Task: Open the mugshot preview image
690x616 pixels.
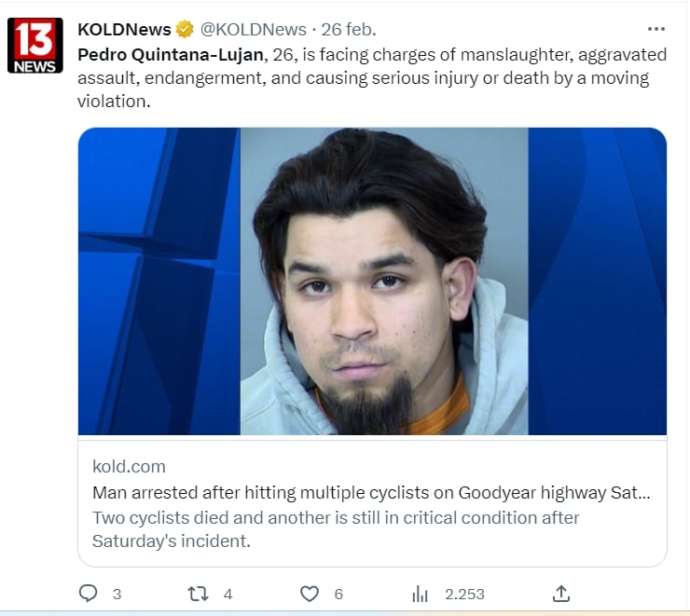Action: click(x=372, y=281)
